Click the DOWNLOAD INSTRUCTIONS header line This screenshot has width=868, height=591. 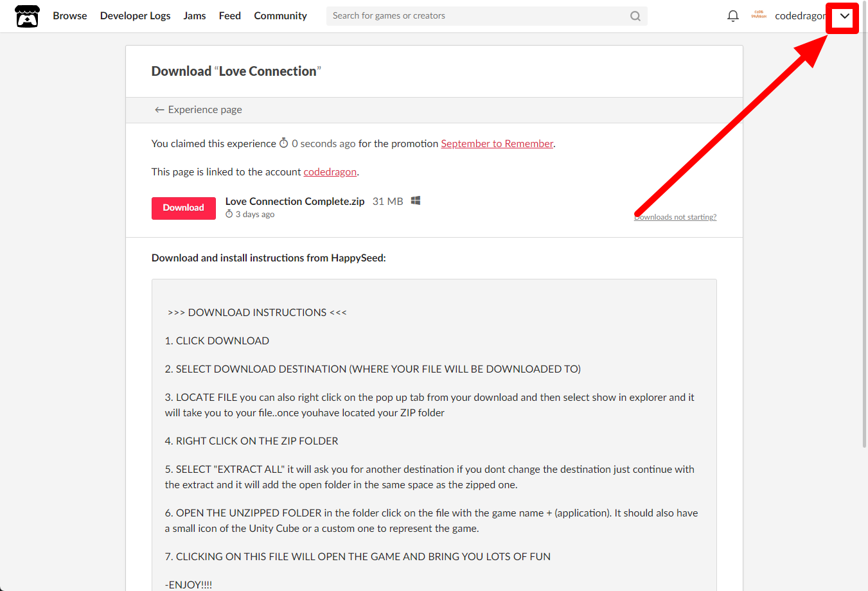[257, 313]
